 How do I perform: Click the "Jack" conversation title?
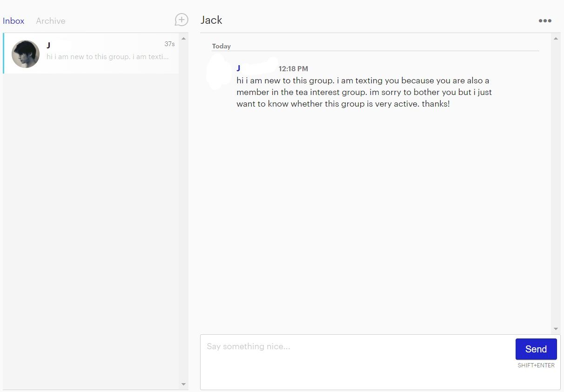tap(211, 20)
